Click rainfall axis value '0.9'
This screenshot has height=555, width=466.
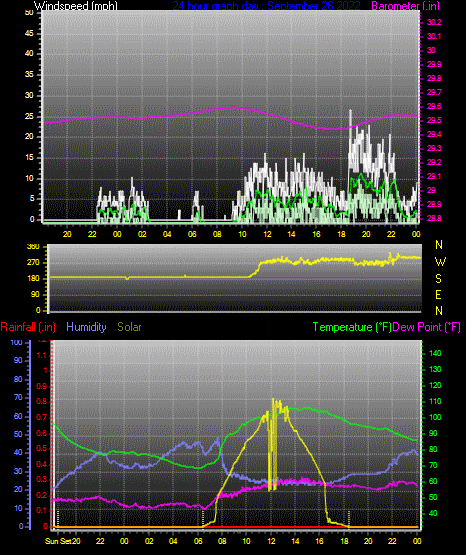coord(42,386)
